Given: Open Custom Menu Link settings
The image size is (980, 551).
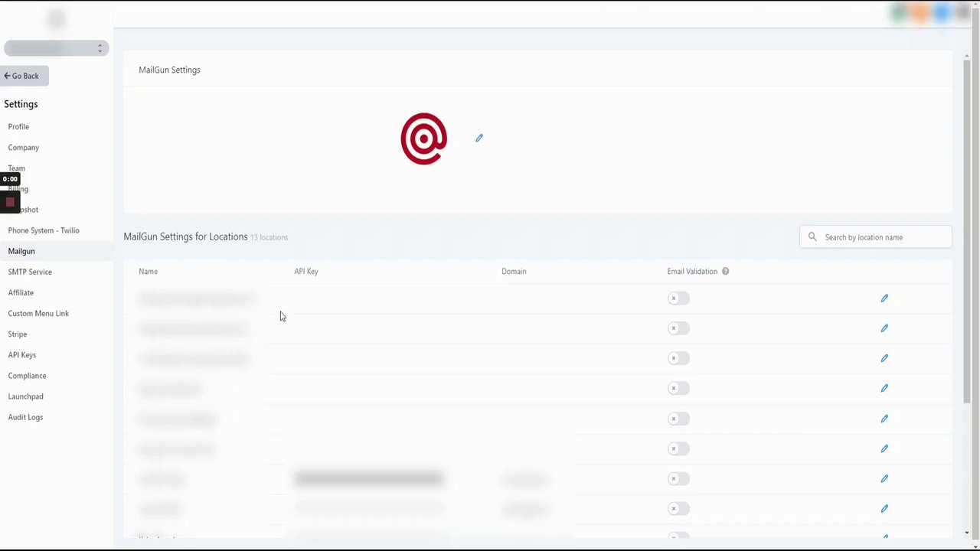Looking at the screenshot, I should click(x=38, y=313).
